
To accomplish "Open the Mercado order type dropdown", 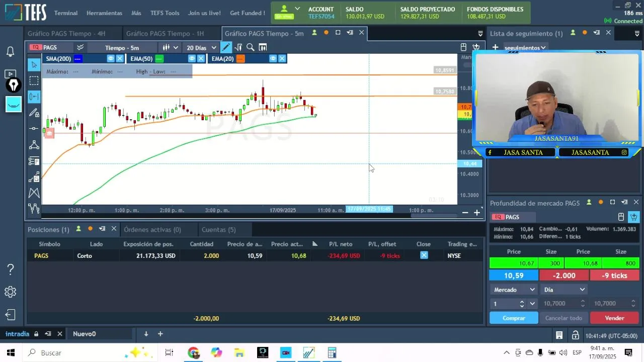I will 514,290.
